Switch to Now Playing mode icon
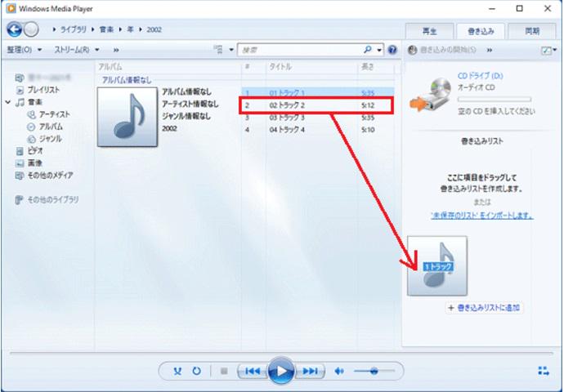The height and width of the screenshot is (392, 564). 544,371
